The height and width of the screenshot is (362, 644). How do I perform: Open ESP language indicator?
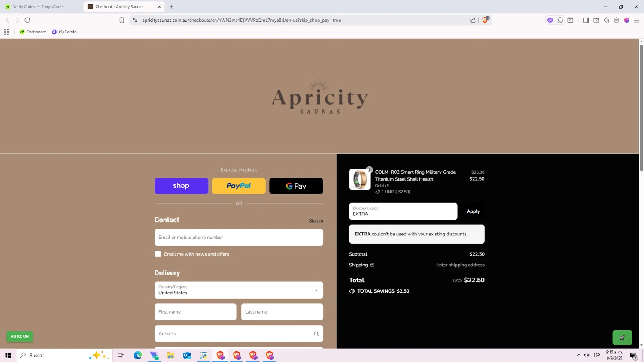597,355
